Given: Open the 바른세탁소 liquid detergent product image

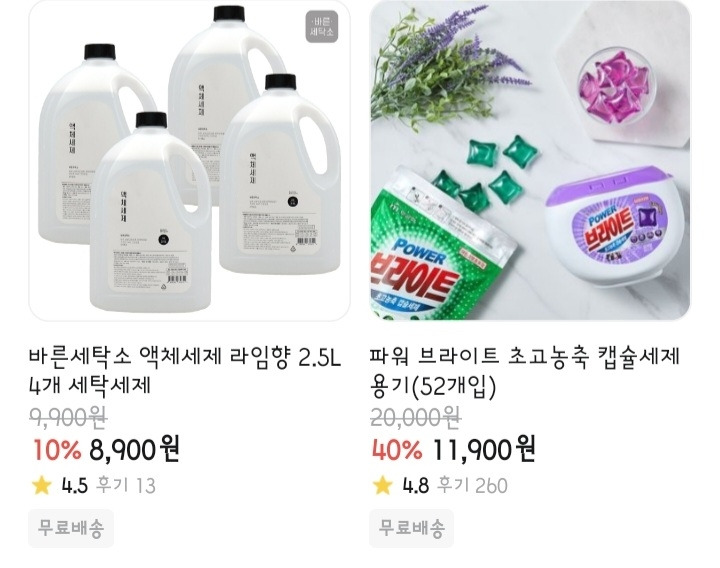Looking at the screenshot, I should (189, 160).
